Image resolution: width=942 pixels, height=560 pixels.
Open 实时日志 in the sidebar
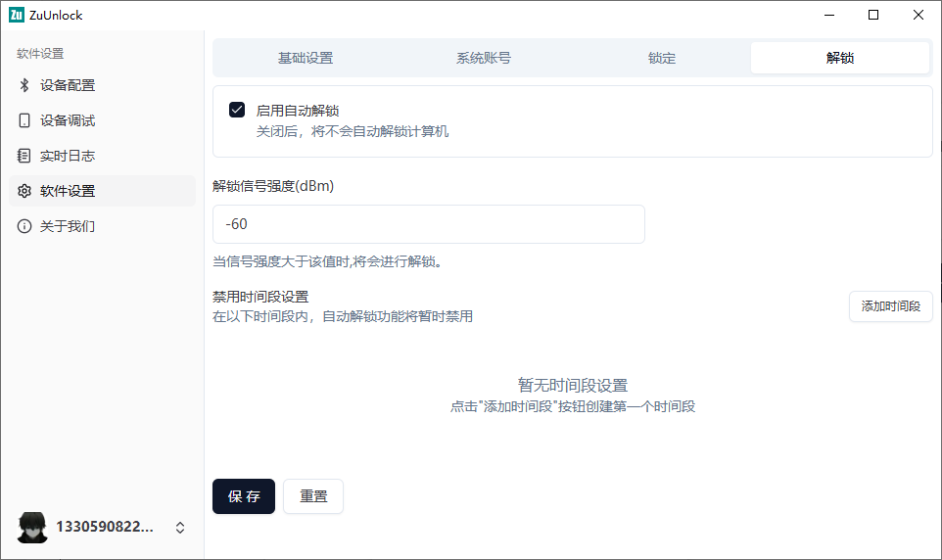click(68, 156)
